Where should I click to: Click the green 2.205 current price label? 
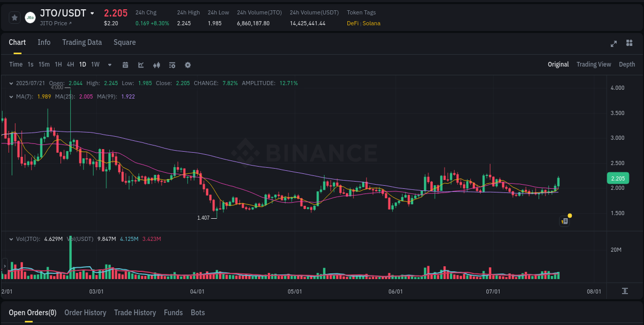[618, 178]
